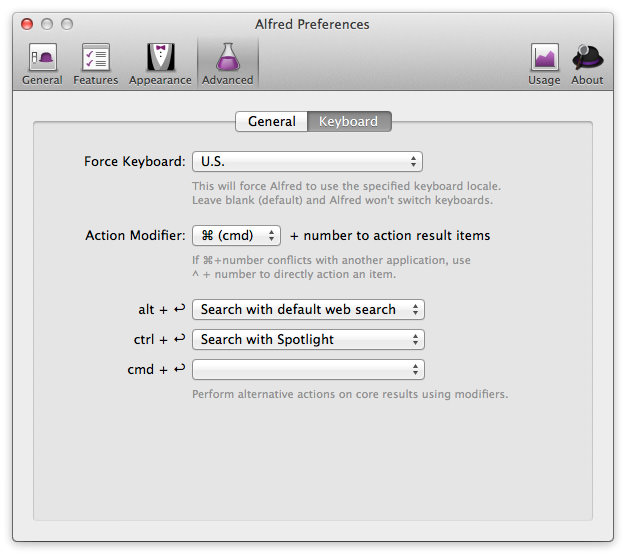Switch to the General sub-tab
The height and width of the screenshot is (554, 626).
[x=271, y=121]
